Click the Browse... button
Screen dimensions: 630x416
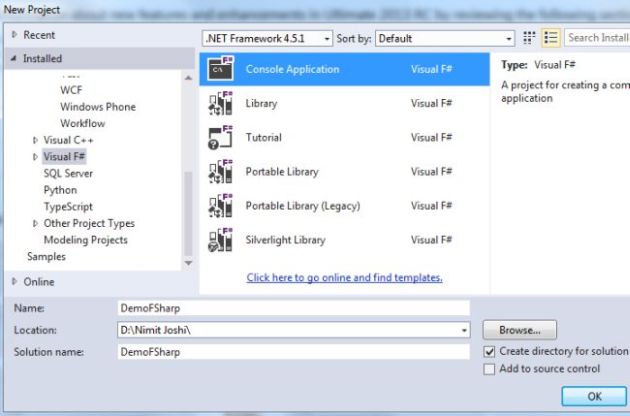[520, 330]
